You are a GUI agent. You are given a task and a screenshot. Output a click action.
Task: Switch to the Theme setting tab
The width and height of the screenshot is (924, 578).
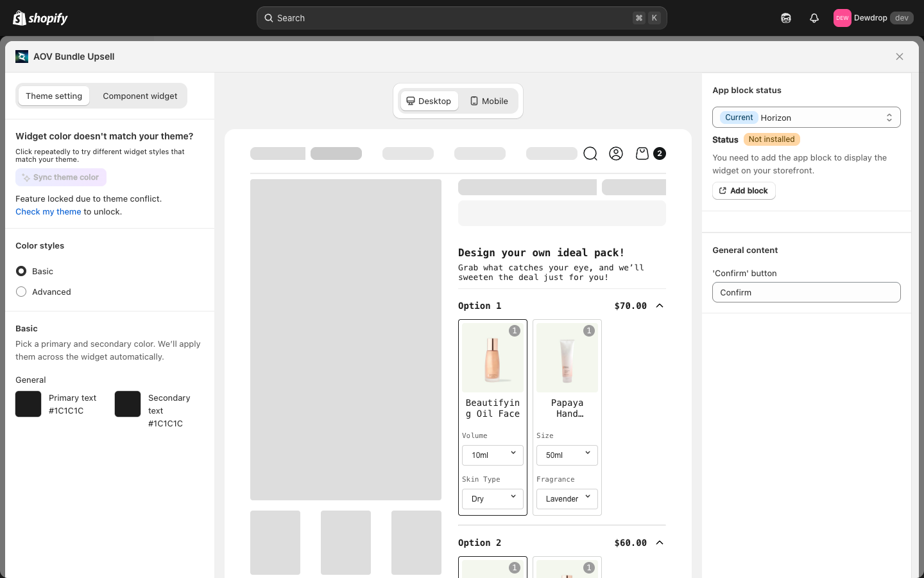(x=54, y=96)
